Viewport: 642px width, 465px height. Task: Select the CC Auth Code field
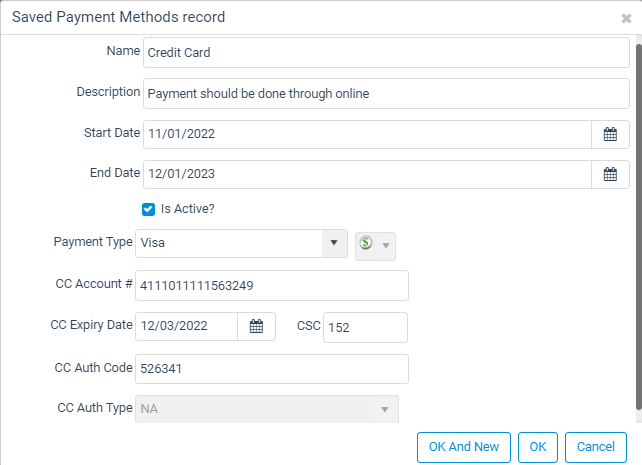pyautogui.click(x=271, y=368)
